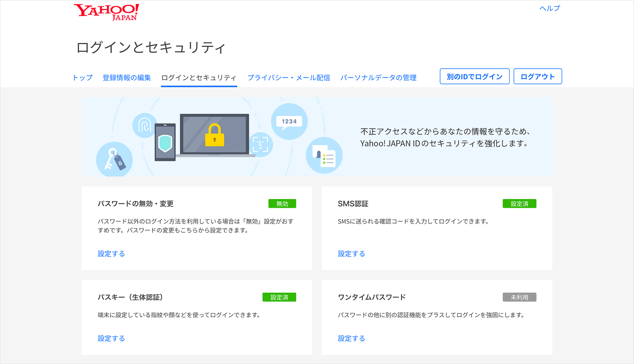
Task: Click the ワンタイムパスワード heading
Action: [372, 297]
